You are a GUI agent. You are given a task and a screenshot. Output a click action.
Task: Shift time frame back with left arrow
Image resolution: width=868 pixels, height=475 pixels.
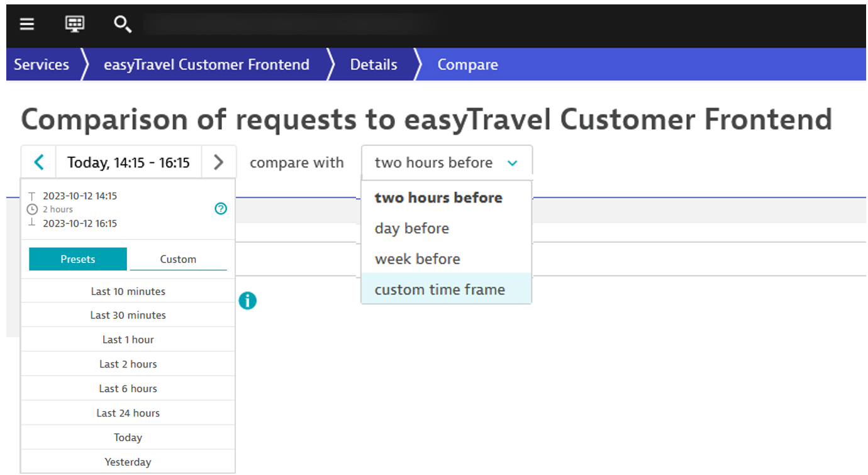tap(39, 162)
